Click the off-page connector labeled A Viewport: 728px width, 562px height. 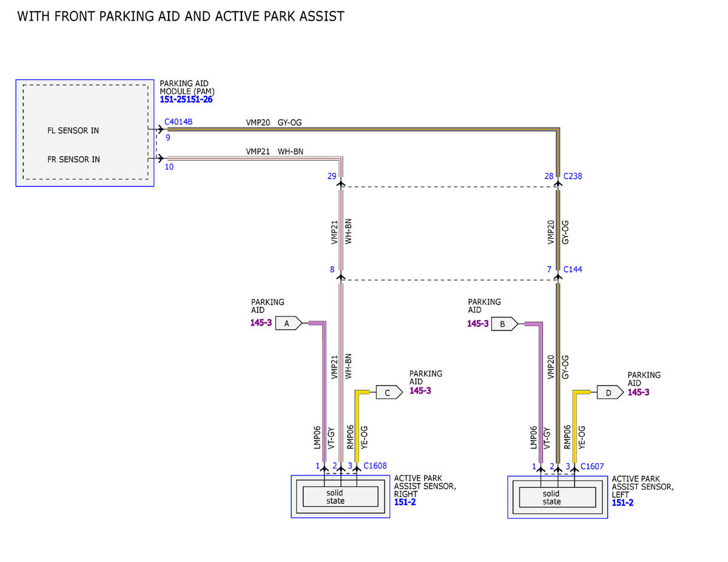(x=288, y=324)
